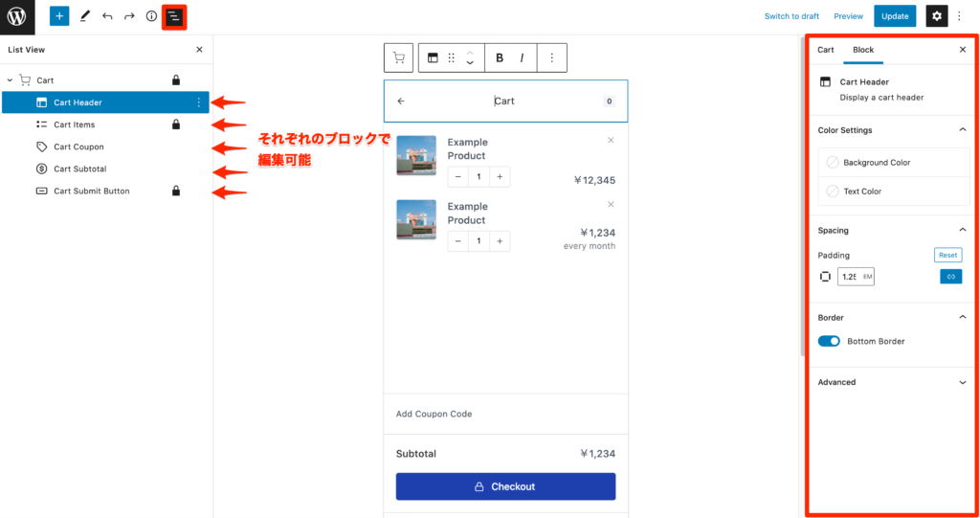Open options for Cart Header row

[x=199, y=102]
